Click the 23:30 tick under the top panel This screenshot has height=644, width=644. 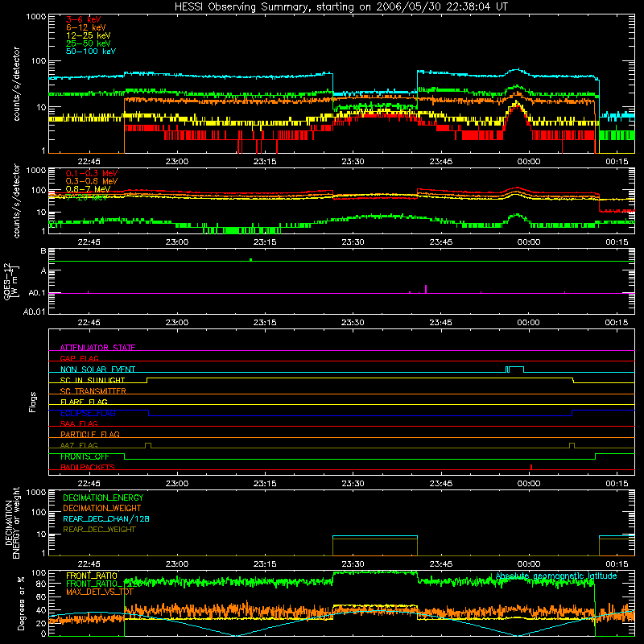(353, 162)
